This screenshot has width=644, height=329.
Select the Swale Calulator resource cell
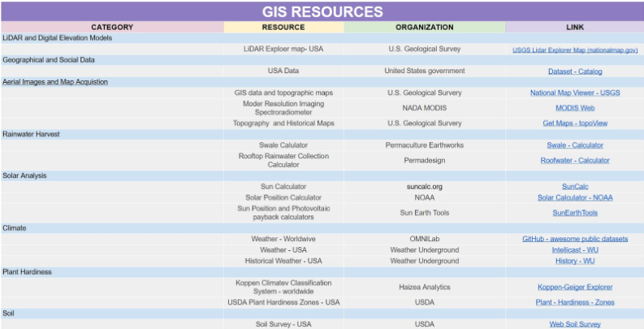pyautogui.click(x=283, y=145)
